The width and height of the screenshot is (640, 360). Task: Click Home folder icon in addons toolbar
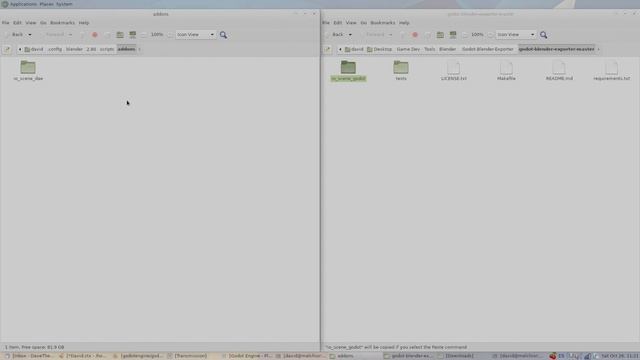(120, 35)
